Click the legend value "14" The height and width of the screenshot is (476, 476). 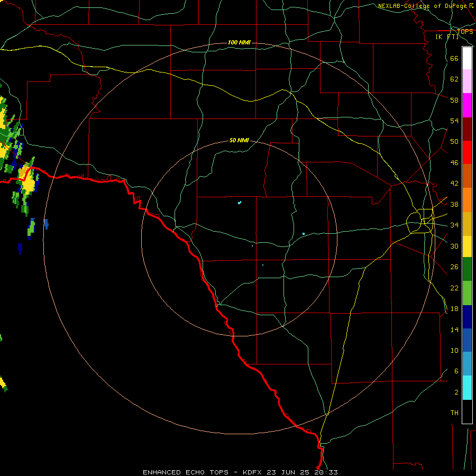click(x=454, y=329)
